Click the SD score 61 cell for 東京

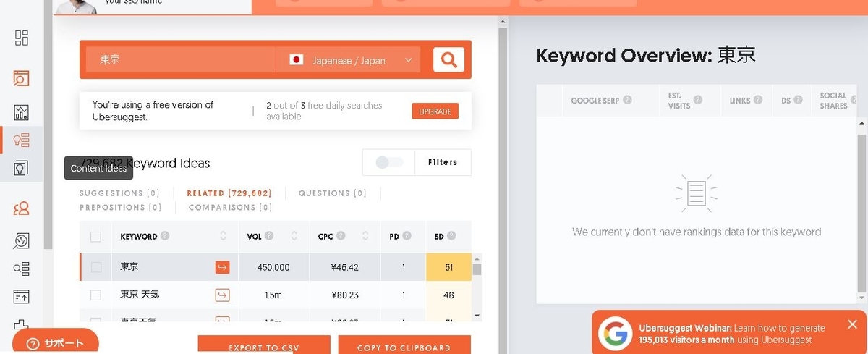pos(448,267)
